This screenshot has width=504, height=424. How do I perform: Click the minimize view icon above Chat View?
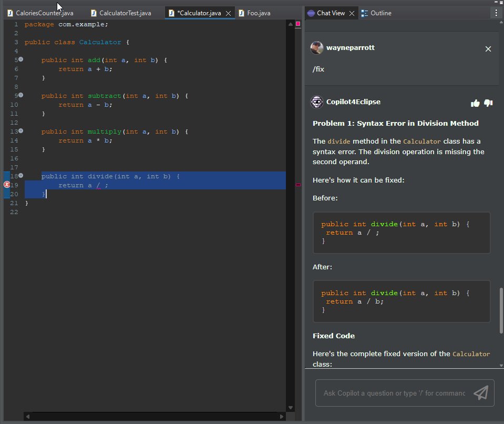(x=497, y=3)
